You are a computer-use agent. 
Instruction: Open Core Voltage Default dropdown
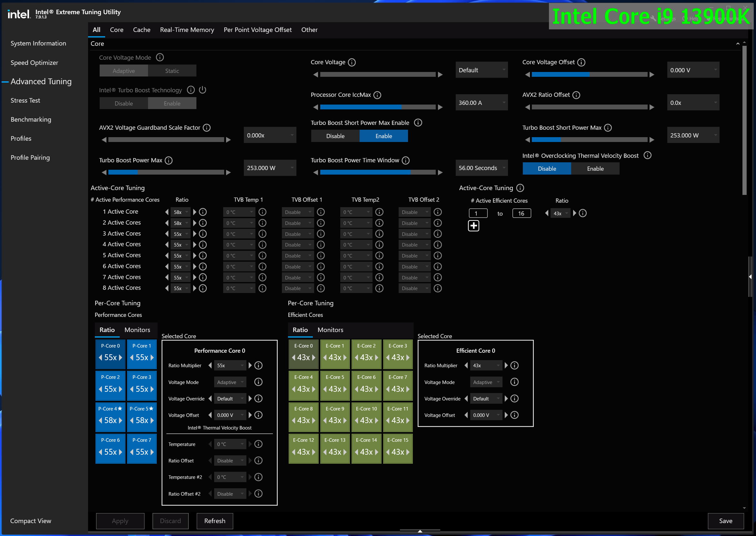[x=482, y=70]
